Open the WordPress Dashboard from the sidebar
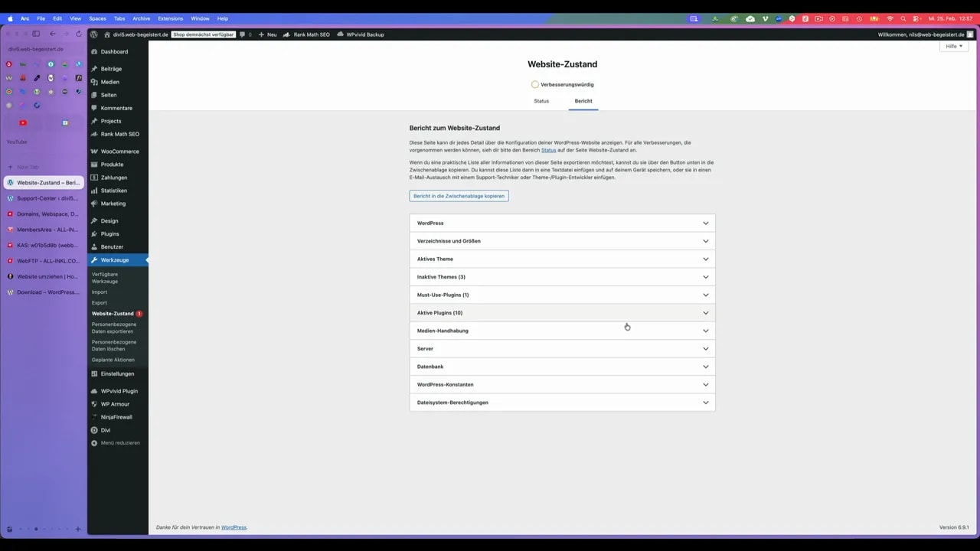Image resolution: width=980 pixels, height=551 pixels. coord(114,51)
